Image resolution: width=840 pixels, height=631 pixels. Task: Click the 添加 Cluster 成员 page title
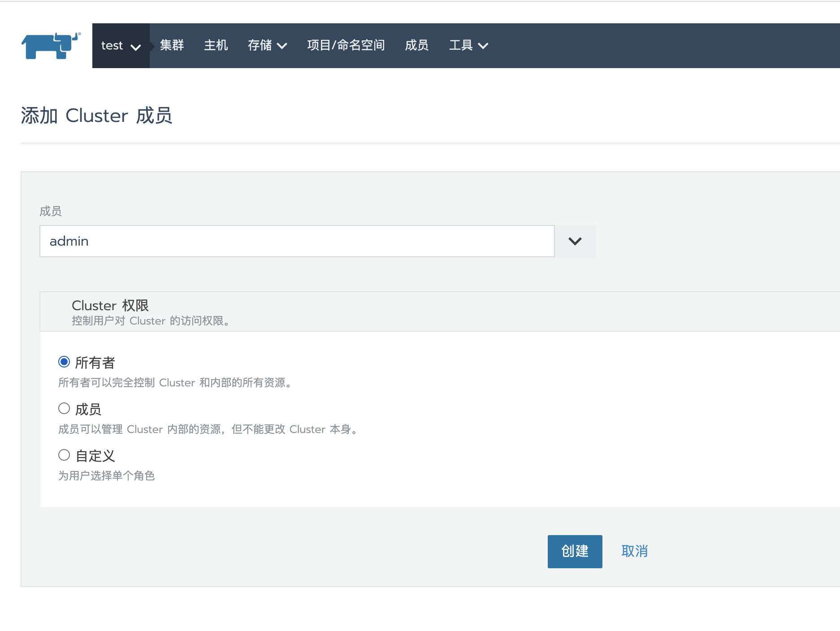pos(96,116)
